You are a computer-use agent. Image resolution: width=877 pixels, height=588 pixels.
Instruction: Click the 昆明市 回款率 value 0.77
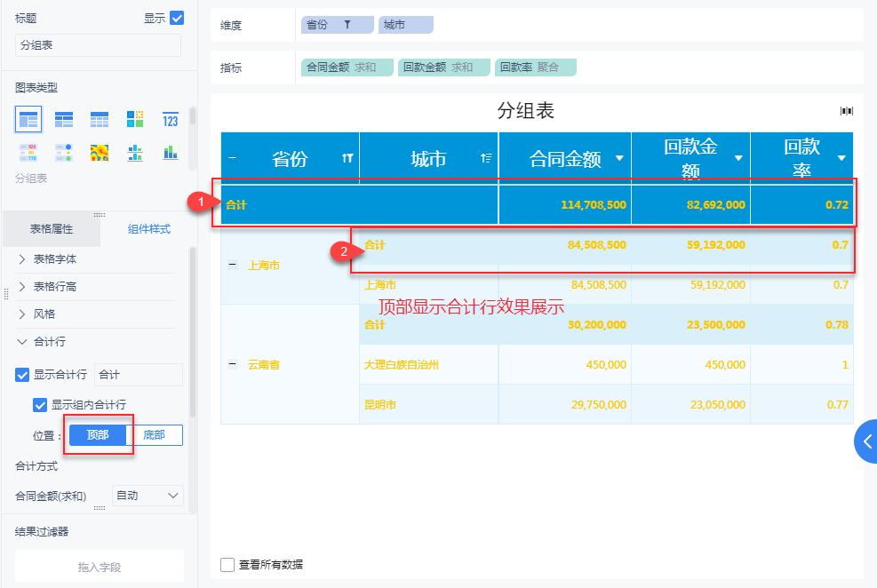[x=837, y=405]
